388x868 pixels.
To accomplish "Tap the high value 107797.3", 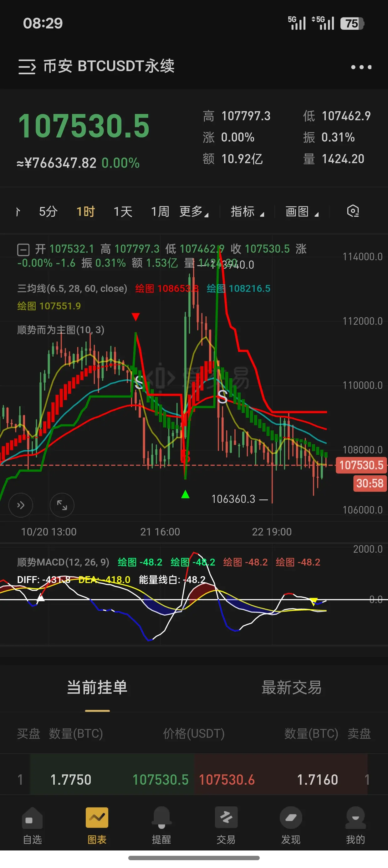I will [x=246, y=116].
